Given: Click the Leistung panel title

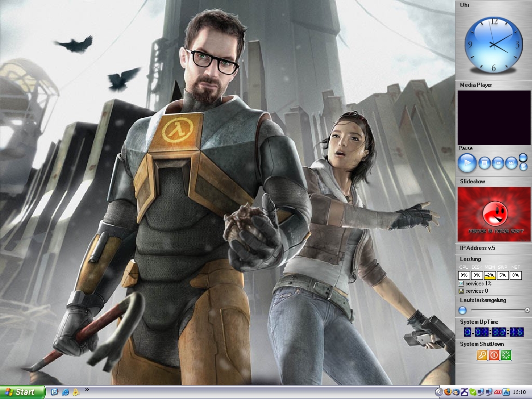Looking at the screenshot, I should coord(470,259).
